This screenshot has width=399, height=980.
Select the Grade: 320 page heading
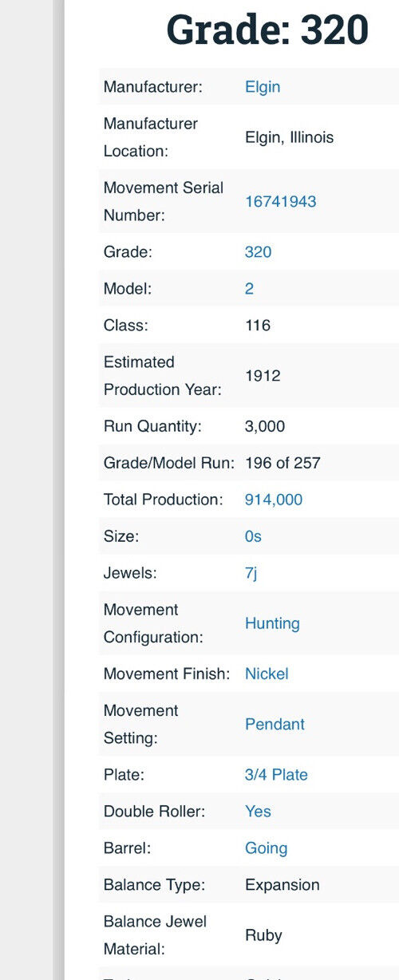tap(267, 30)
